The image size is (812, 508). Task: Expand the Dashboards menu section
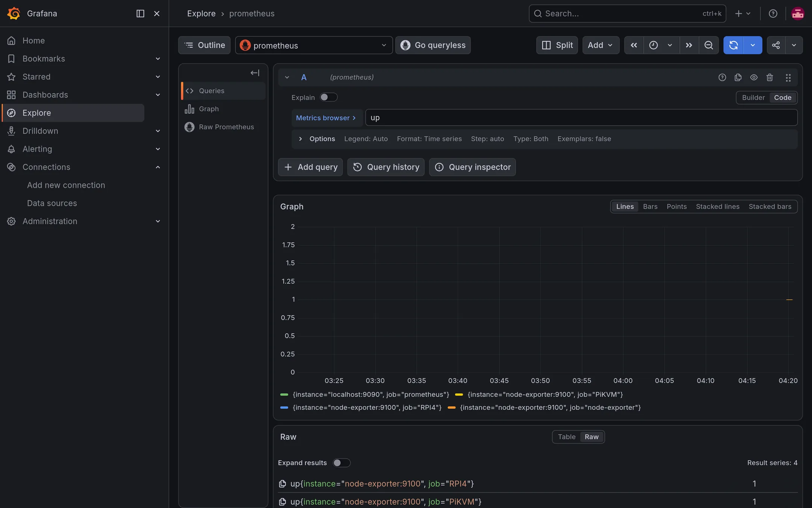click(x=158, y=95)
